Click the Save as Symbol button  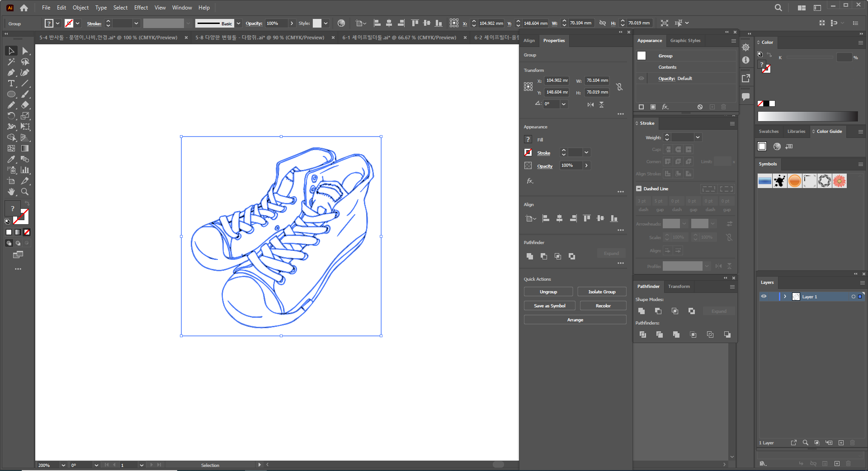[x=550, y=306]
